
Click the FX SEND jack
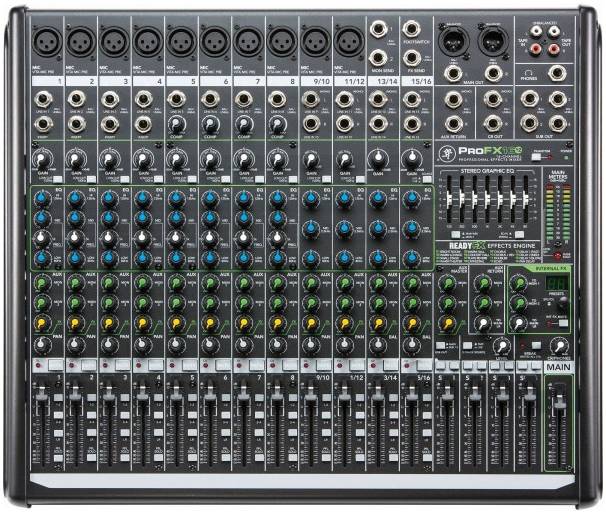pos(412,58)
